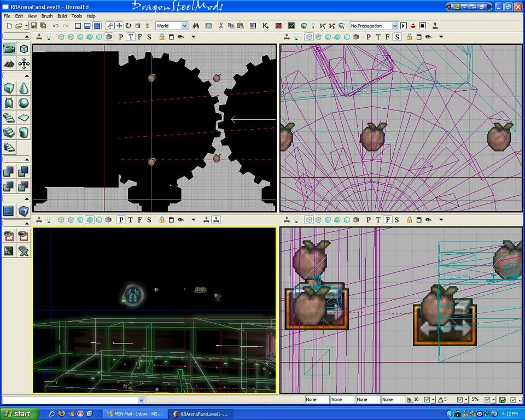Open the Build menu
The width and height of the screenshot is (525, 420).
coord(62,16)
